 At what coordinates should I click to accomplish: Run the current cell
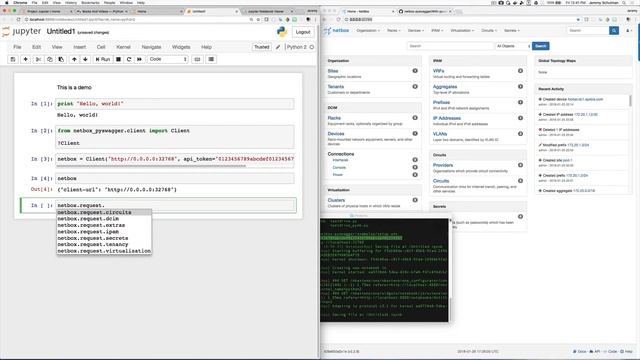click(103, 59)
